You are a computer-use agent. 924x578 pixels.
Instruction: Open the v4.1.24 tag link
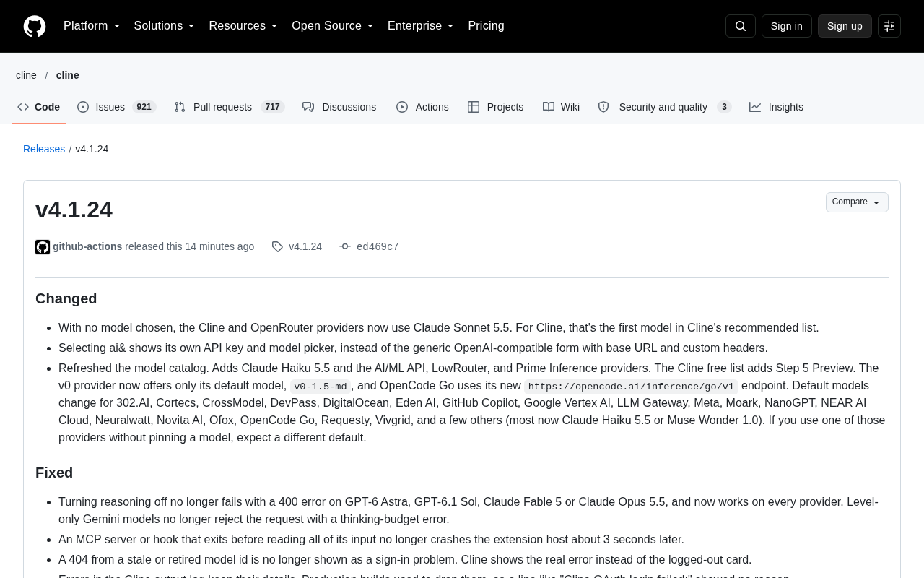click(305, 246)
